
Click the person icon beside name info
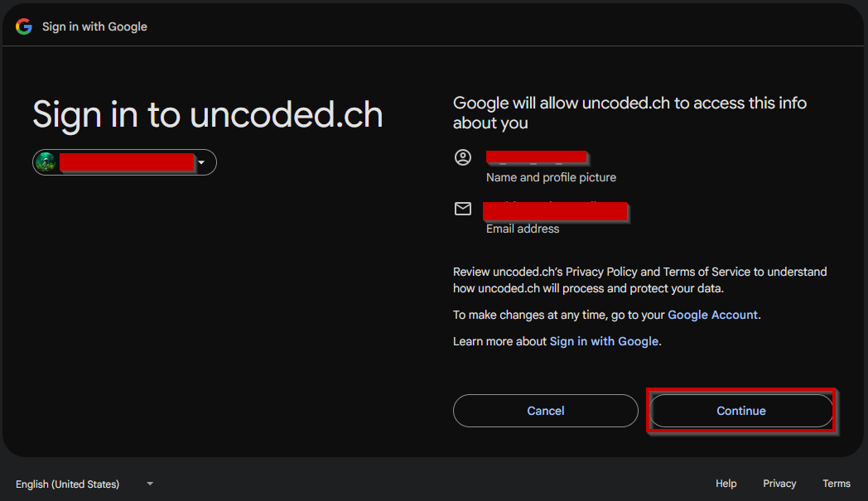click(463, 157)
